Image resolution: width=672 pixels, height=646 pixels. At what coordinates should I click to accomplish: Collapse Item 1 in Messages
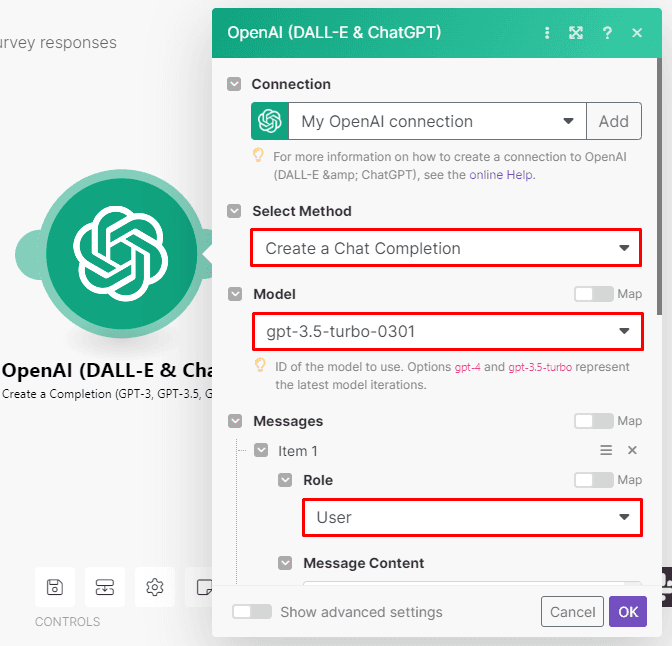[261, 451]
